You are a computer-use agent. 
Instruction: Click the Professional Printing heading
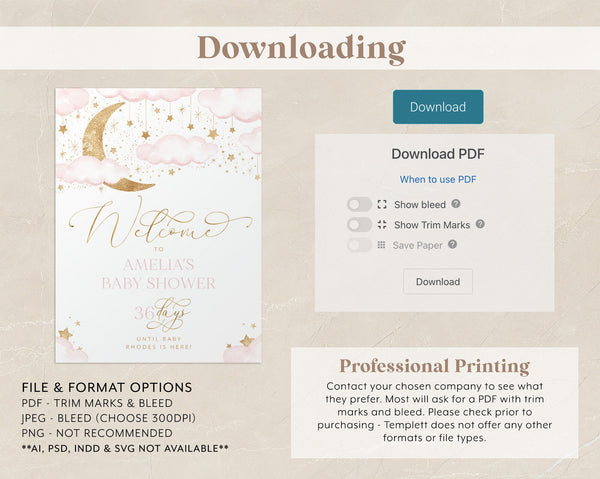(x=434, y=366)
